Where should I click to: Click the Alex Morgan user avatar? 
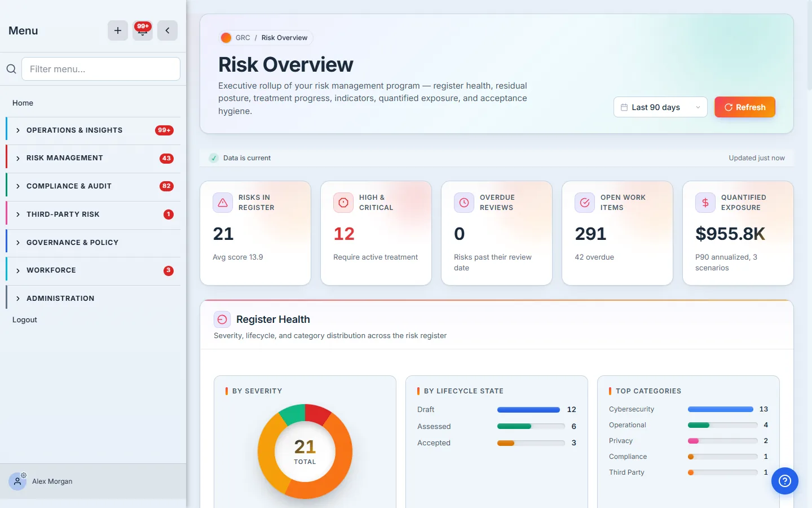click(17, 481)
